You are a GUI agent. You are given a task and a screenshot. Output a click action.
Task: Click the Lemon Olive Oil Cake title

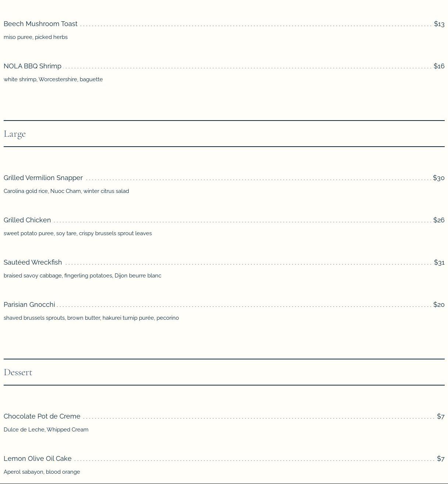(37, 459)
